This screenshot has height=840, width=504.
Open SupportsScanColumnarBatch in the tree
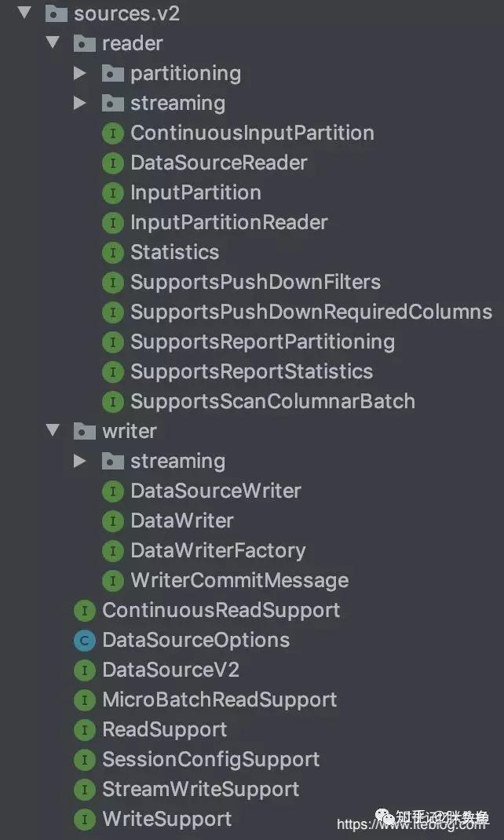pyautogui.click(x=272, y=401)
